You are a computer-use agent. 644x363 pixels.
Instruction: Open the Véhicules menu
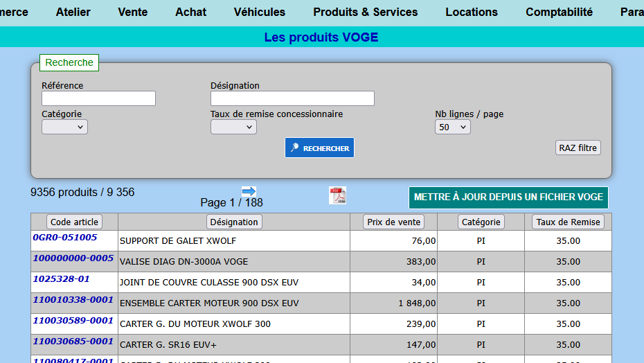260,12
